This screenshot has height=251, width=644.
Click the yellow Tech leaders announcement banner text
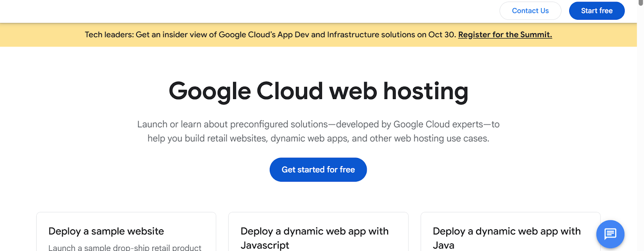(x=270, y=35)
